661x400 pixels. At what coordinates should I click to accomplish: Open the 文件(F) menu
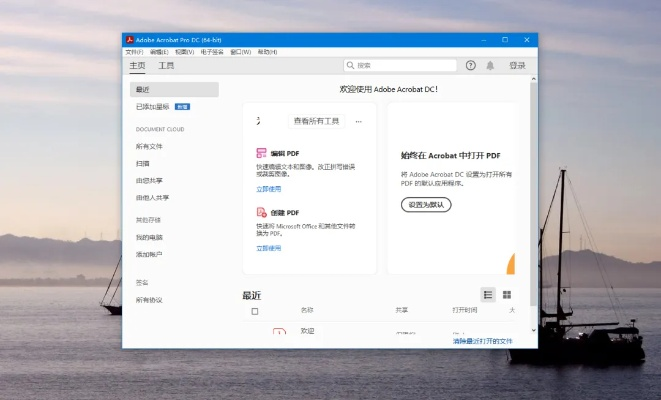tap(134, 52)
